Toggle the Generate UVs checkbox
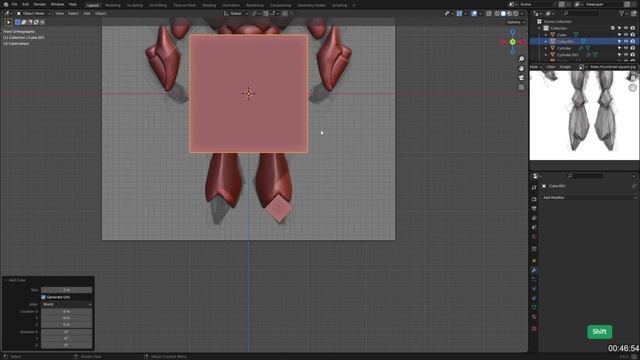The height and width of the screenshot is (360, 640). tap(43, 297)
